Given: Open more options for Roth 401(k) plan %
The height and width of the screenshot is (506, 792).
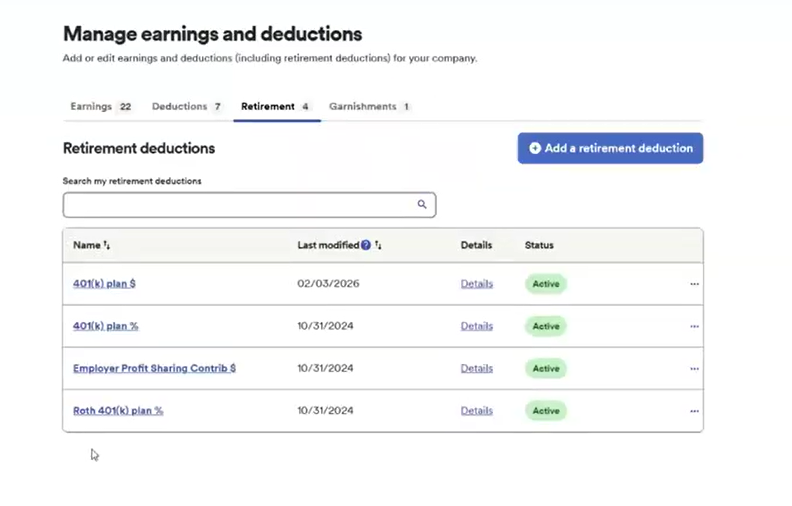Looking at the screenshot, I should [x=695, y=411].
